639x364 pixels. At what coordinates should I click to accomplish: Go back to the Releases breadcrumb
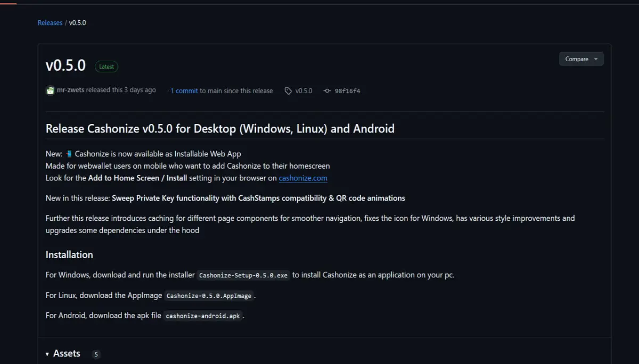pyautogui.click(x=50, y=23)
